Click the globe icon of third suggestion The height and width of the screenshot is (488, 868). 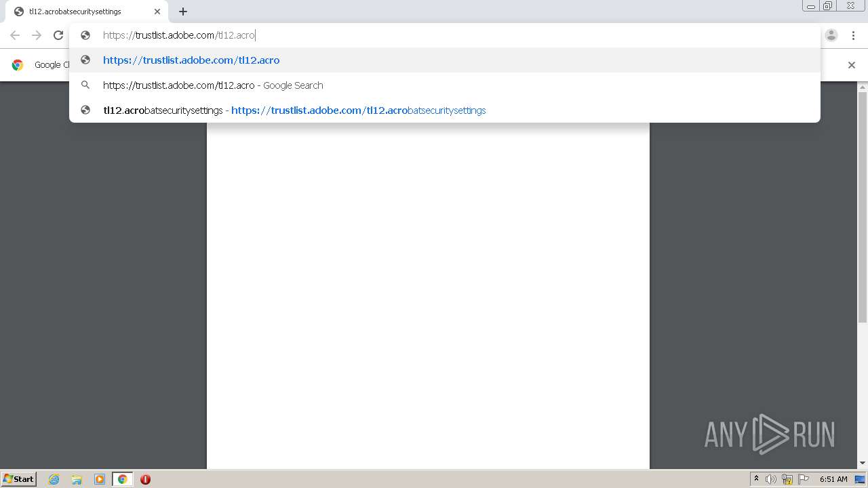pos(85,110)
